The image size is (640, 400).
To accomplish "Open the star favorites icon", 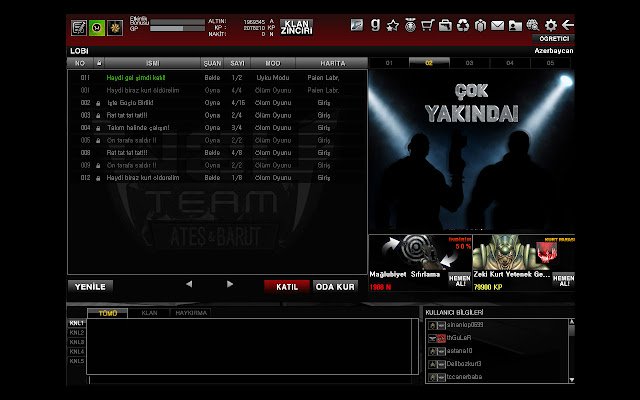I will click(x=392, y=26).
